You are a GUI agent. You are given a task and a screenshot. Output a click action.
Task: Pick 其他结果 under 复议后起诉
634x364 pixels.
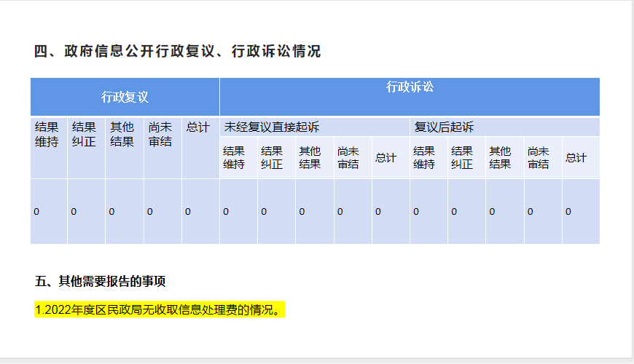505,157
